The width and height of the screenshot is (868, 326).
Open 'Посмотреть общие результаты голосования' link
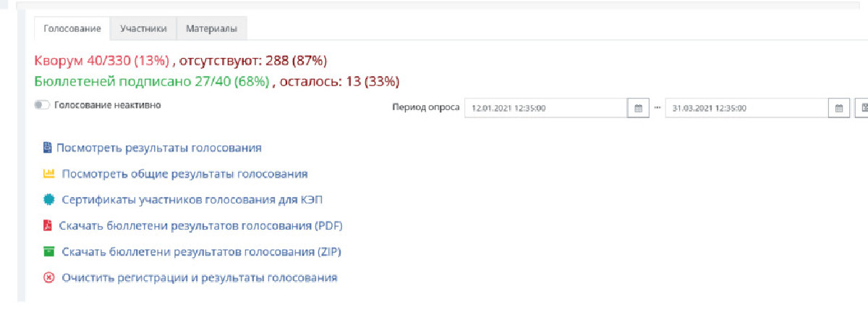point(185,174)
